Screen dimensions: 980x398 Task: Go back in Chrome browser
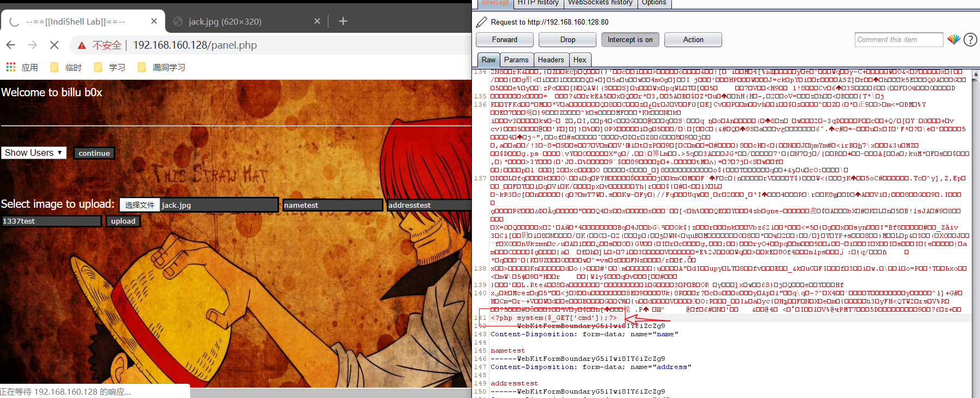coord(11,45)
